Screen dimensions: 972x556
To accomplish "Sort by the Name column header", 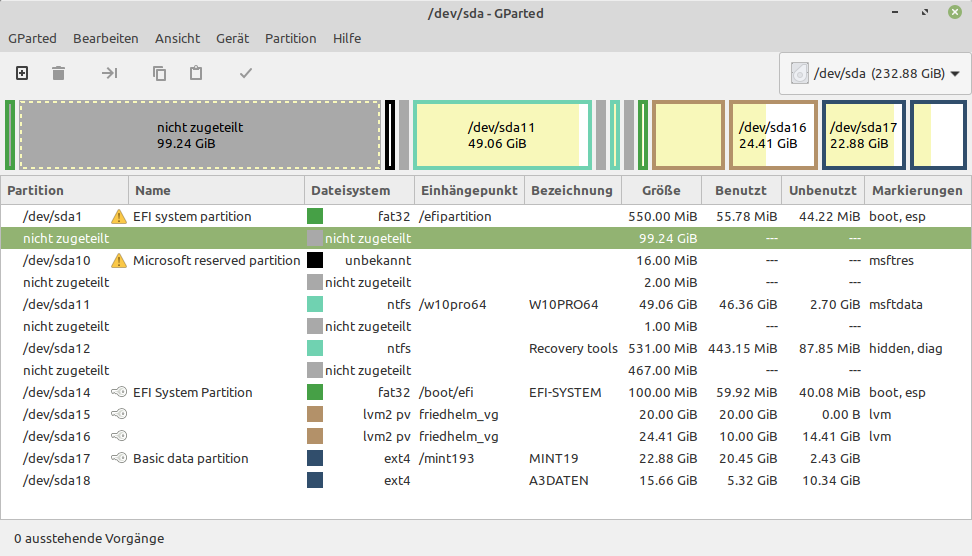I will coord(216,190).
